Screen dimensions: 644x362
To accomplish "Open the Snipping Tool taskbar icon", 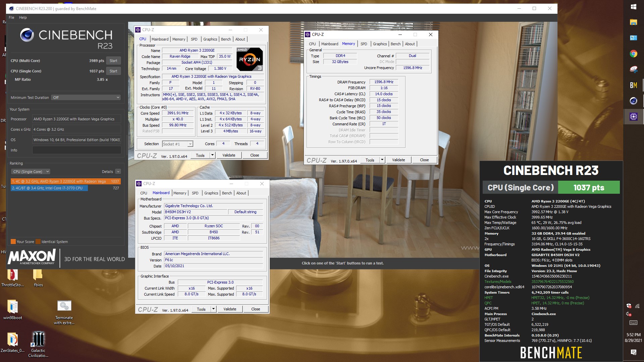I will [633, 69].
